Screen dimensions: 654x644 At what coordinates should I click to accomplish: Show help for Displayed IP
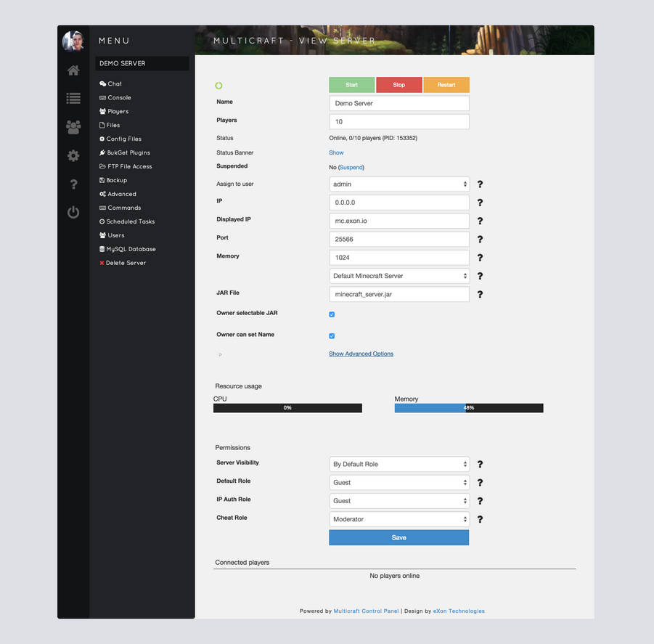click(x=480, y=221)
